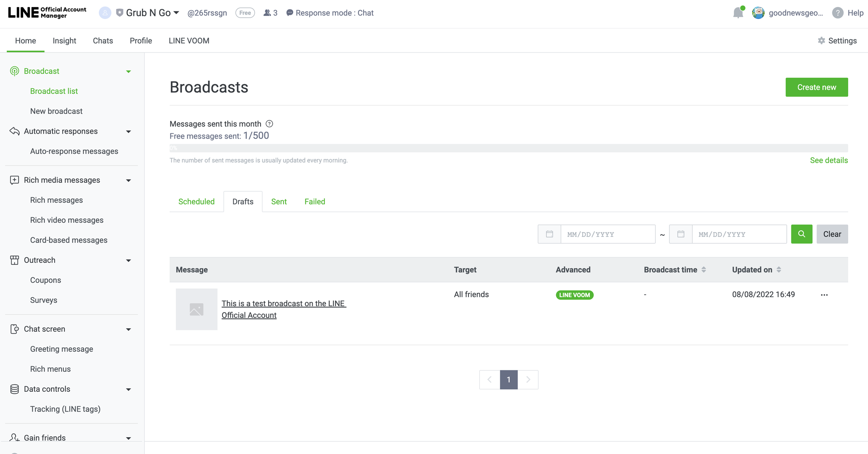This screenshot has height=454, width=868.
Task: Open the Grub N Go account dropdown
Action: pos(153,13)
